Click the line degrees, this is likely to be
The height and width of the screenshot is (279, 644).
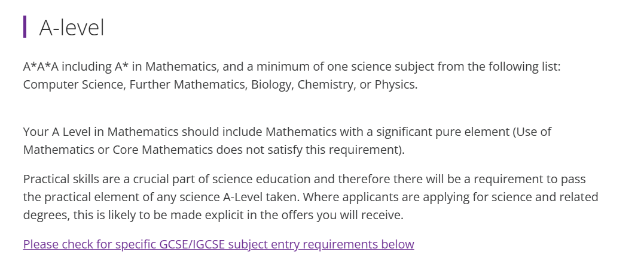213,215
